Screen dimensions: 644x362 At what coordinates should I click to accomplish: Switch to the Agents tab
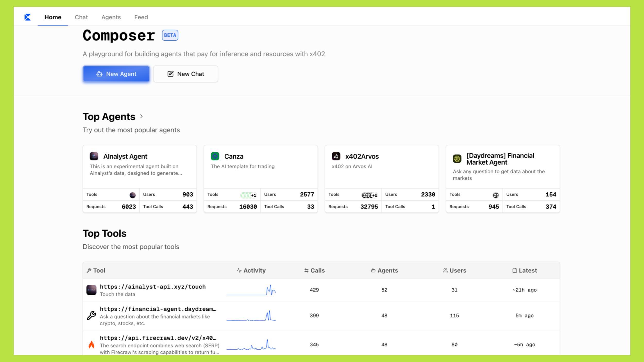(x=111, y=17)
